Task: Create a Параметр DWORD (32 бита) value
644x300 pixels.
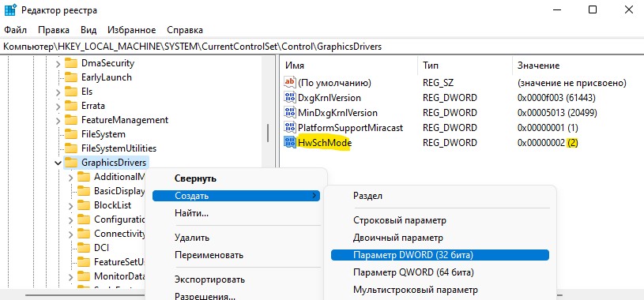Action: click(x=440, y=255)
